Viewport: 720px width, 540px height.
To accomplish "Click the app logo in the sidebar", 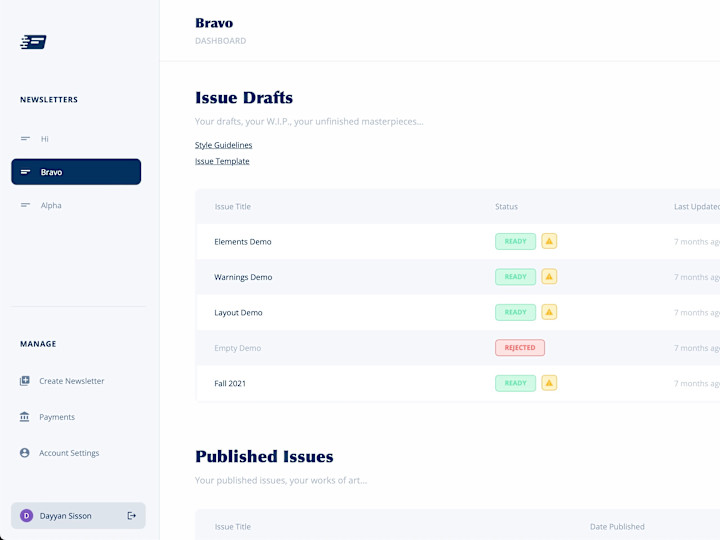I will tap(33, 42).
